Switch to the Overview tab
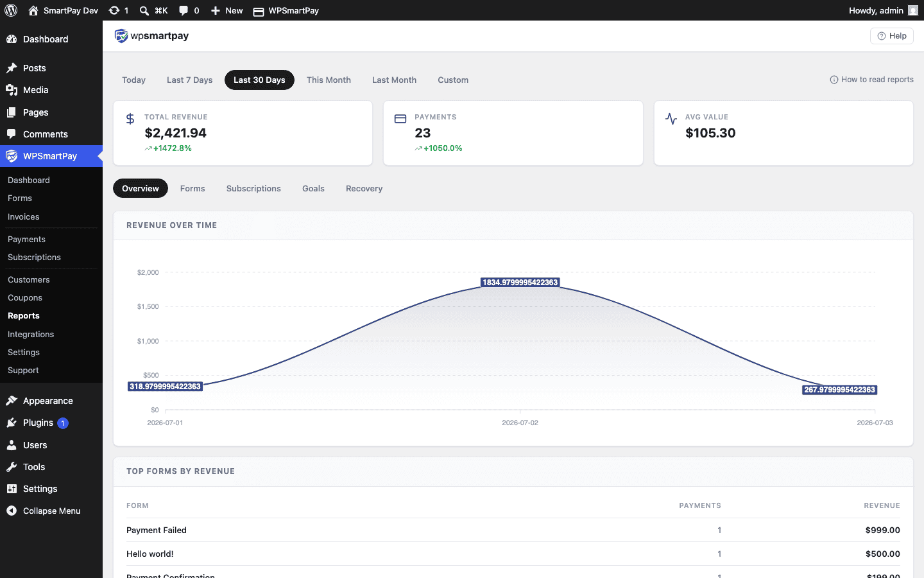 (141, 188)
